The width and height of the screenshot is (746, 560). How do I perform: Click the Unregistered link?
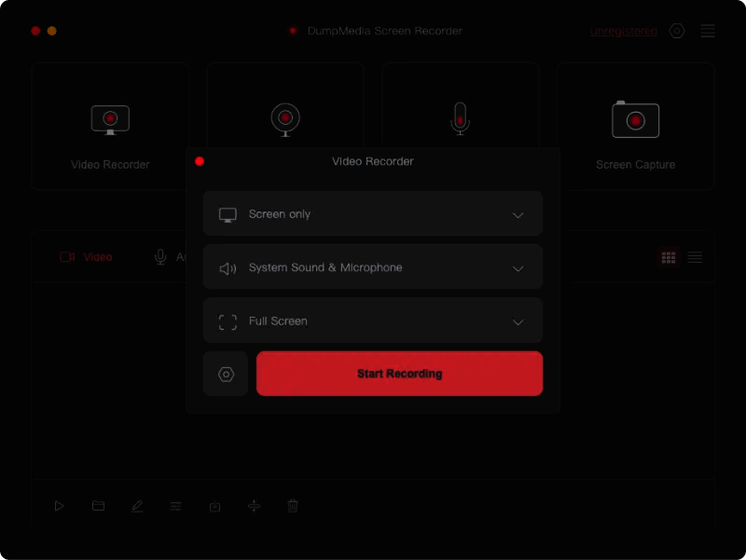(x=622, y=31)
